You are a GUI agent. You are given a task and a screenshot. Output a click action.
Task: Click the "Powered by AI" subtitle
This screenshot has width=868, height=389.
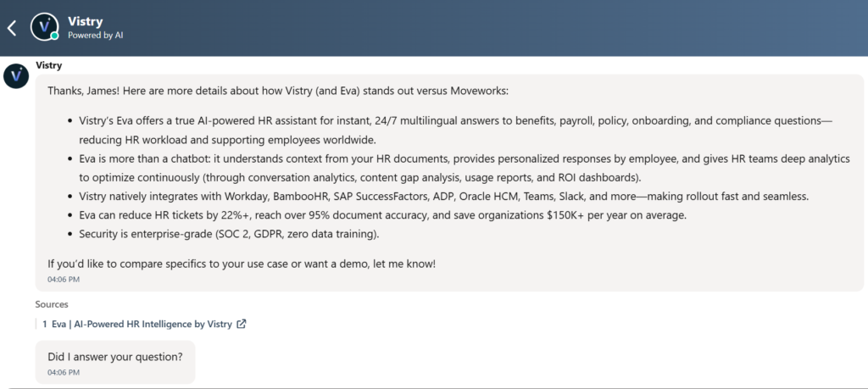click(96, 36)
